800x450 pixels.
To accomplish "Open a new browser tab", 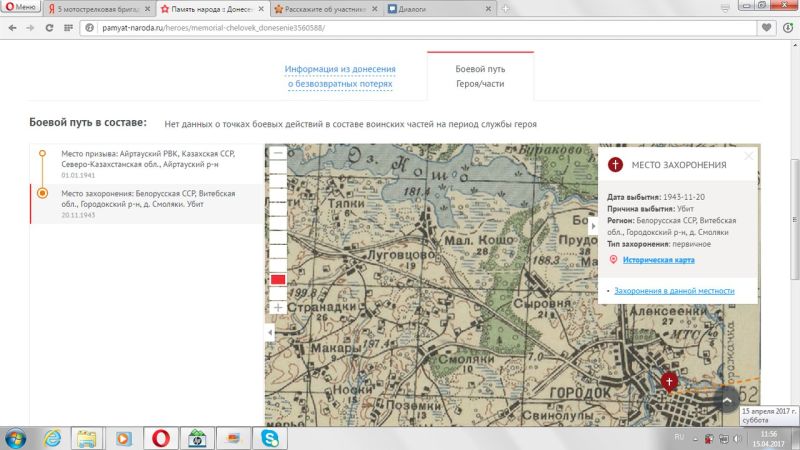I will tap(505, 9).
